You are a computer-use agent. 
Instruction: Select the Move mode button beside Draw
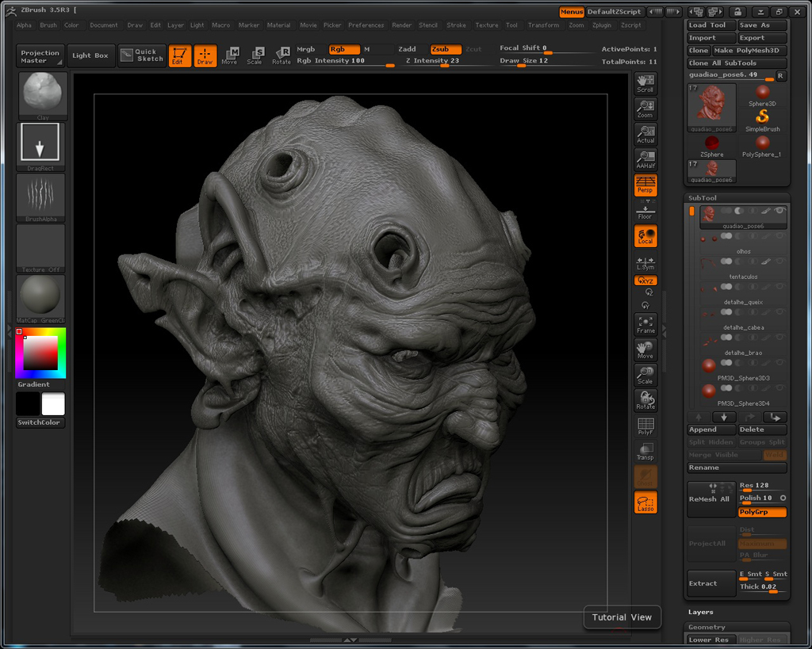[229, 56]
